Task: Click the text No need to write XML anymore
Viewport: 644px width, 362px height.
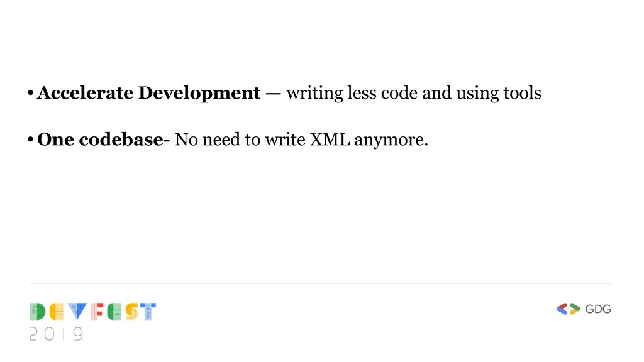Action: pyautogui.click(x=301, y=140)
